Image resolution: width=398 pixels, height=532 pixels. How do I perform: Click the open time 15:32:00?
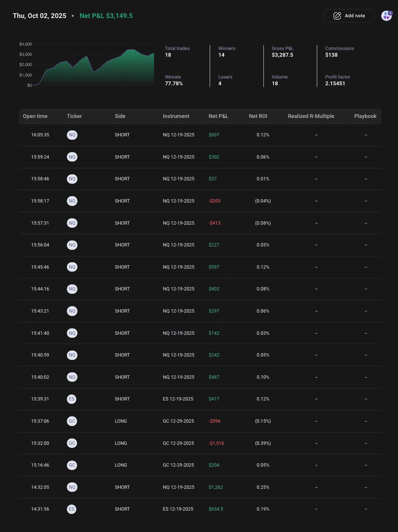tap(40, 443)
